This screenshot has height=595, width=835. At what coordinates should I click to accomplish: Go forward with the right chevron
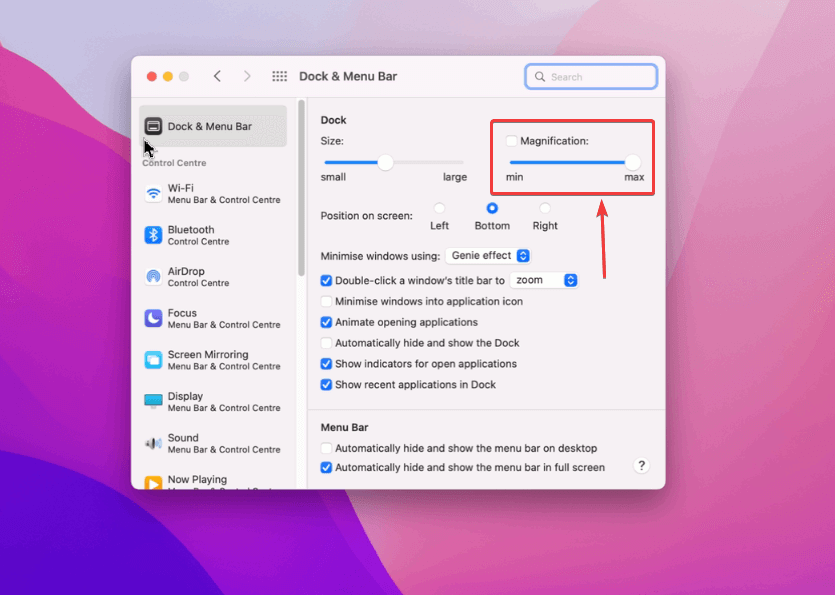(x=247, y=76)
